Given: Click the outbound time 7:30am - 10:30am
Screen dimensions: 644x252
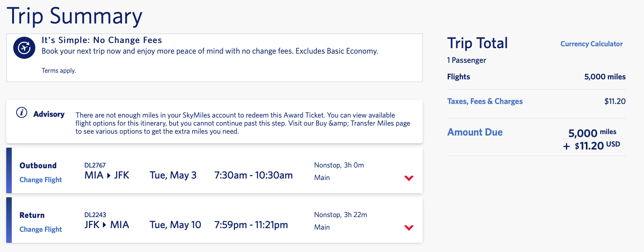Looking at the screenshot, I should 253,175.
